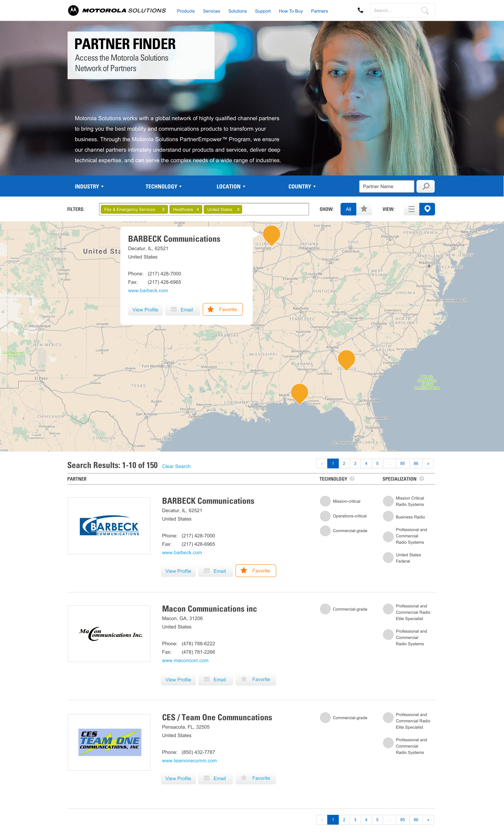Click the phone contact icon in header
The width and height of the screenshot is (504, 832).
pos(360,11)
